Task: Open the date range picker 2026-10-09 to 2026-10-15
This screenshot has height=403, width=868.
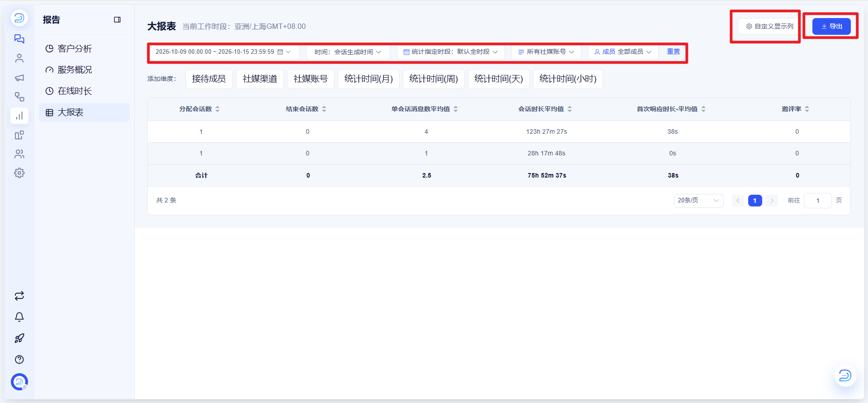Action: click(x=223, y=52)
